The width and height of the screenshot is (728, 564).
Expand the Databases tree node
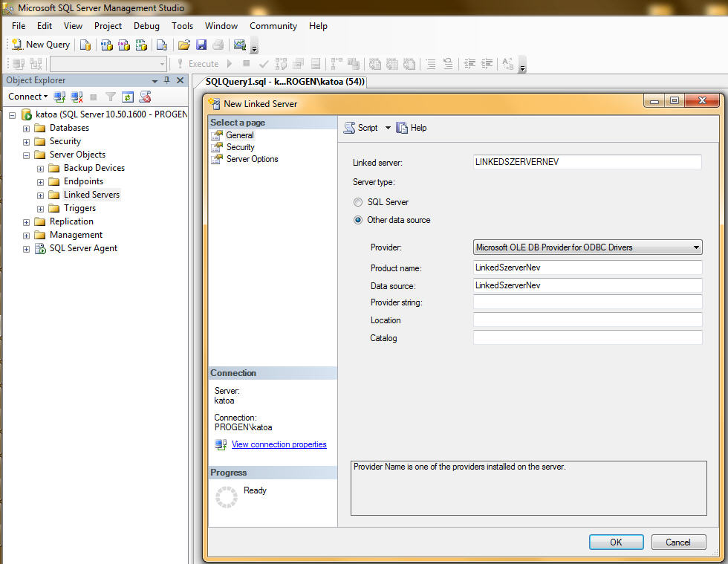pyautogui.click(x=27, y=128)
